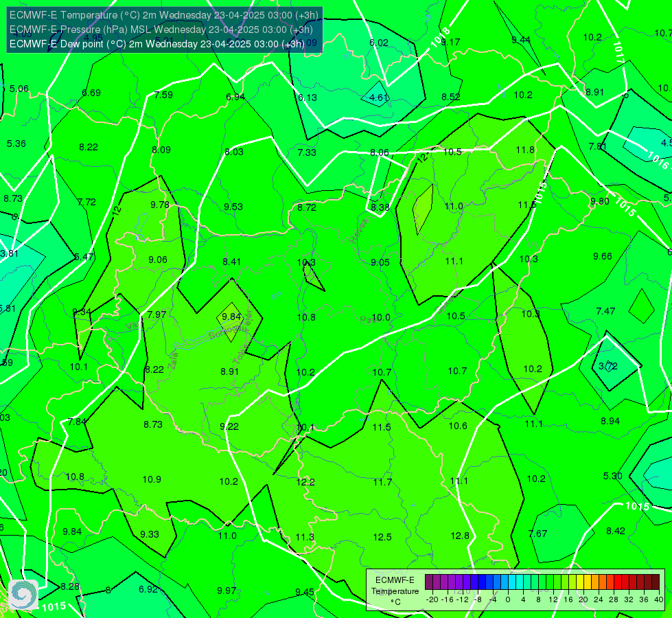The image size is (672, 618).
Task: Select the ECMWF-E Temperature 2m layer title
Action: [x=164, y=15]
